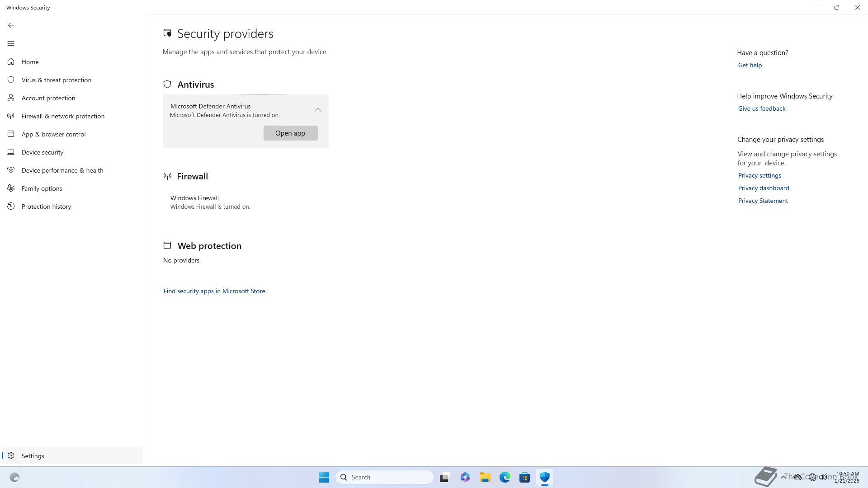Show hidden system tray icons chevron
The height and width of the screenshot is (488, 868).
(783, 477)
